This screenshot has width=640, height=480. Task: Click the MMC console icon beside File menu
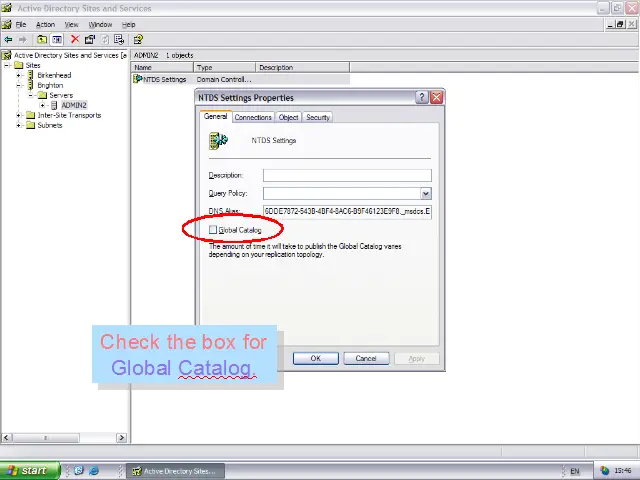[7, 24]
